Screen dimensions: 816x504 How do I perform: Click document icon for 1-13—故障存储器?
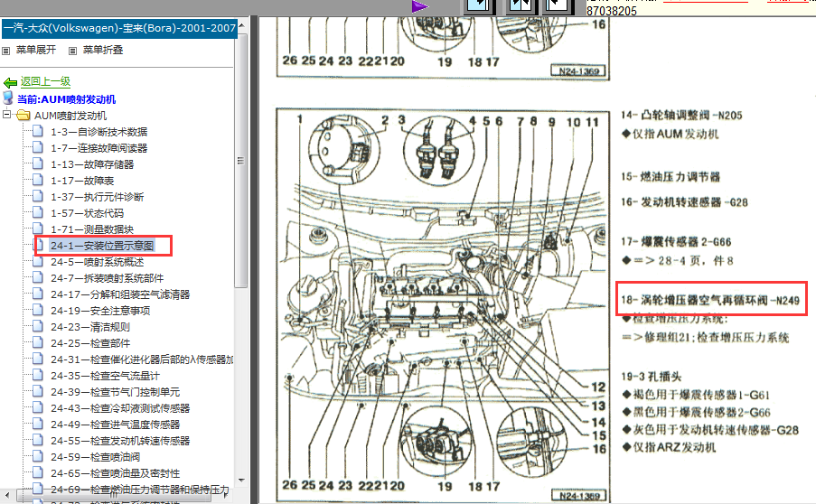pyautogui.click(x=37, y=163)
